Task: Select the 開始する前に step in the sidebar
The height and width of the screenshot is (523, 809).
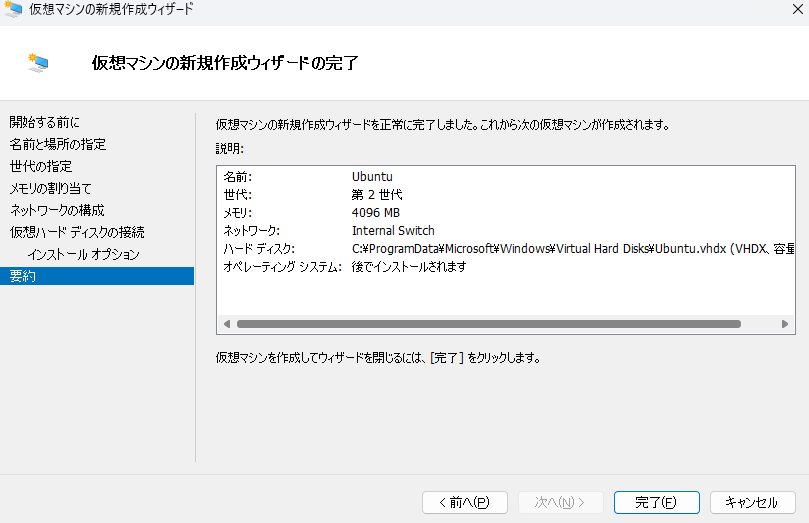Action: [x=44, y=122]
